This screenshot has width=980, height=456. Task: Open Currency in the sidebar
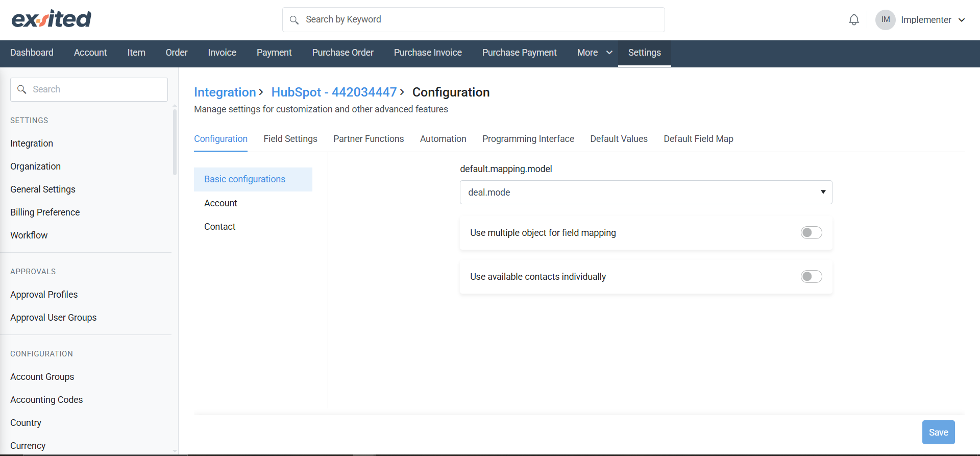click(x=28, y=446)
